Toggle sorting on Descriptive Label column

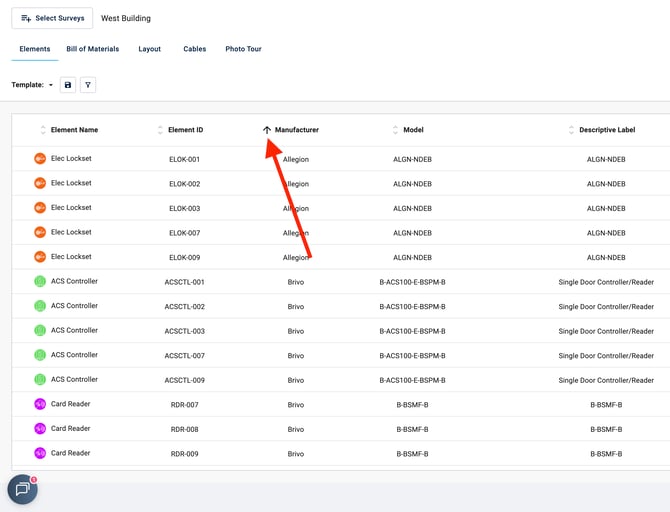[x=571, y=130]
